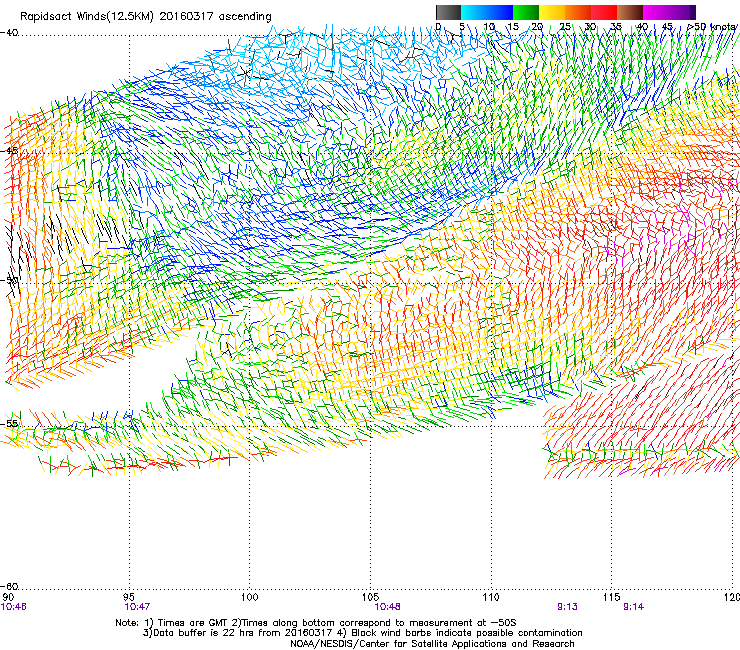
Task: Click the note about black wind barbs contamination
Action: 460,633
